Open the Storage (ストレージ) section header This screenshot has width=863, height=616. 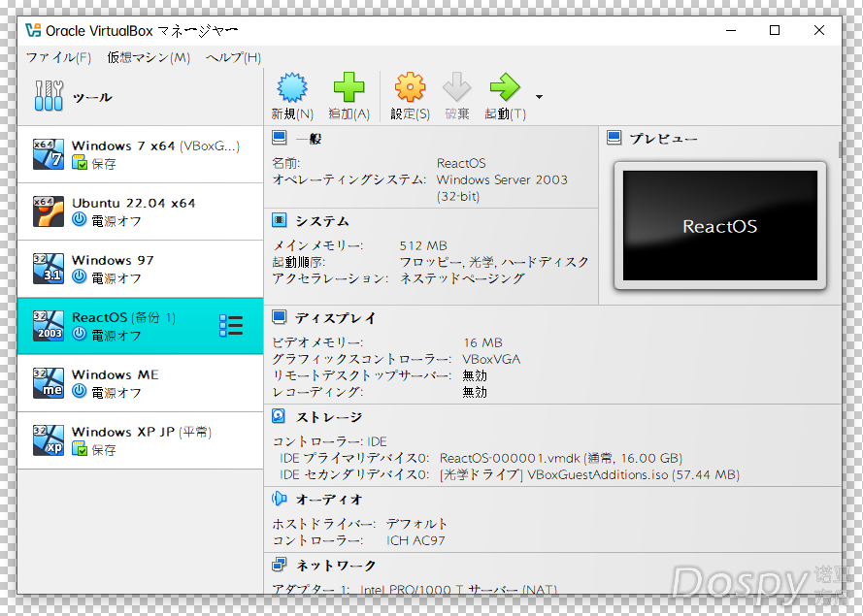[x=329, y=417]
